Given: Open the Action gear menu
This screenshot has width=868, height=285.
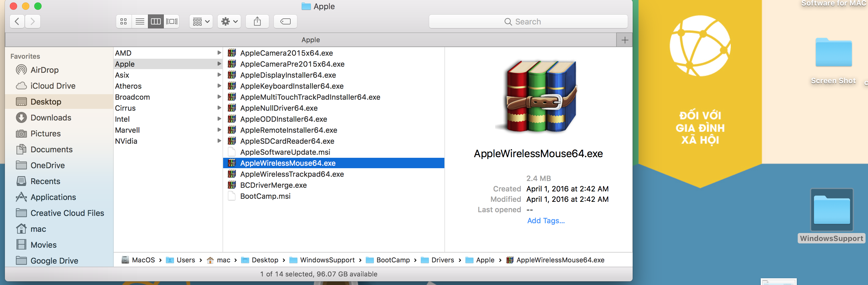Looking at the screenshot, I should [x=229, y=22].
